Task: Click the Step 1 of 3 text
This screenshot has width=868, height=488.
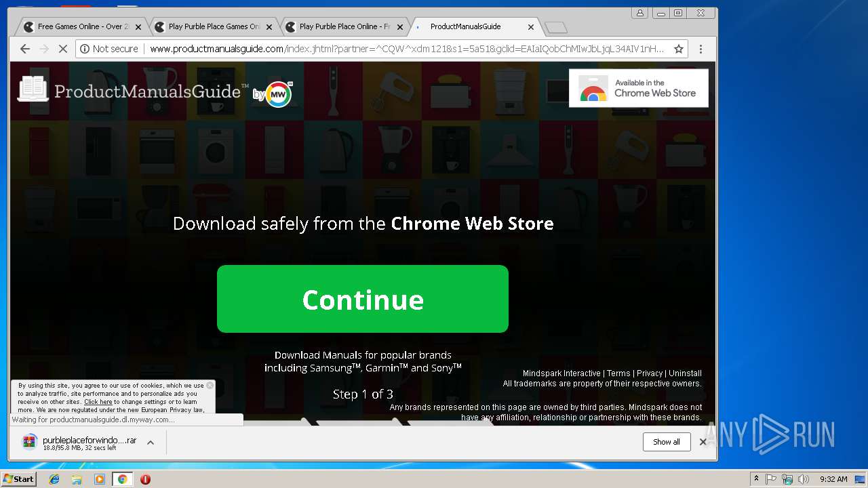Action: [x=363, y=394]
